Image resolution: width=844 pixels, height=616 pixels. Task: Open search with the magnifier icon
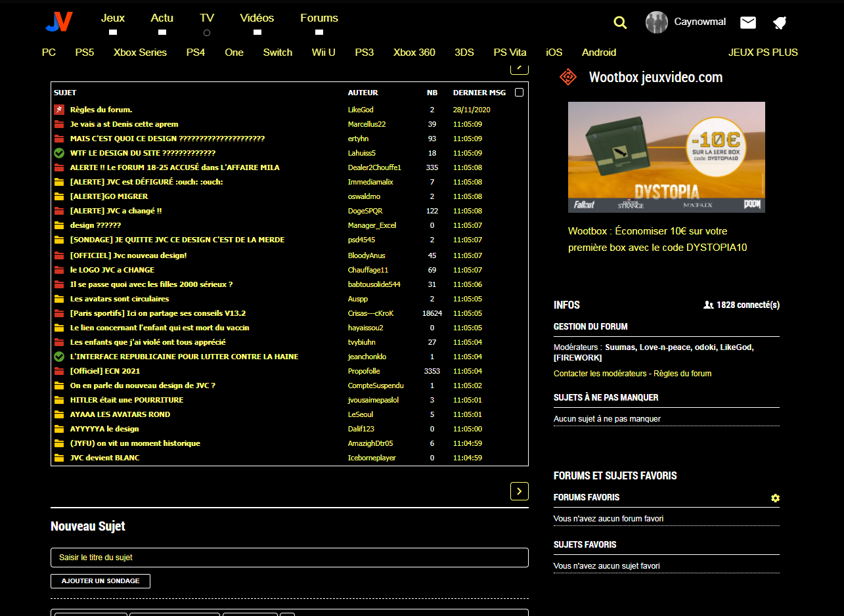pyautogui.click(x=620, y=22)
